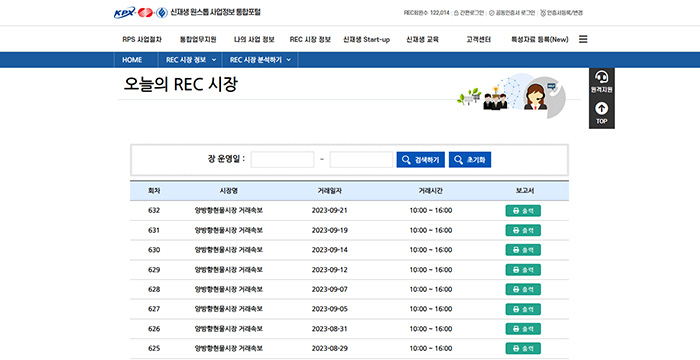
Task: Print the report for round 625
Action: tap(523, 348)
